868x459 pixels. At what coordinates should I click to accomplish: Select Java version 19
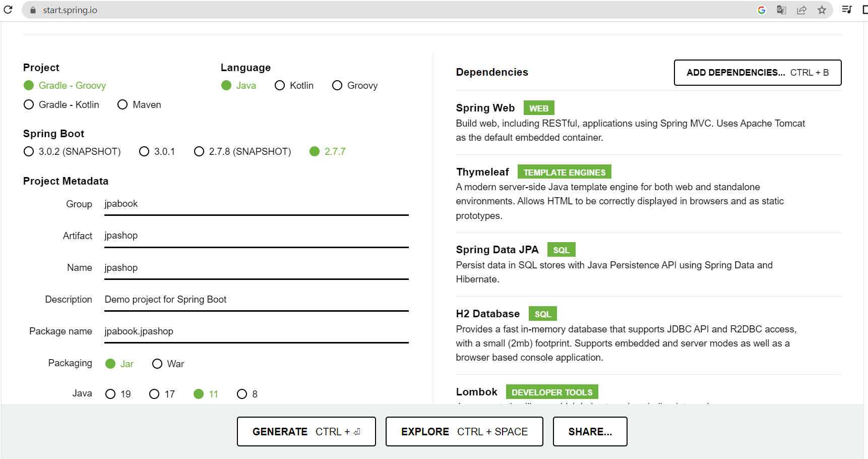tap(118, 394)
